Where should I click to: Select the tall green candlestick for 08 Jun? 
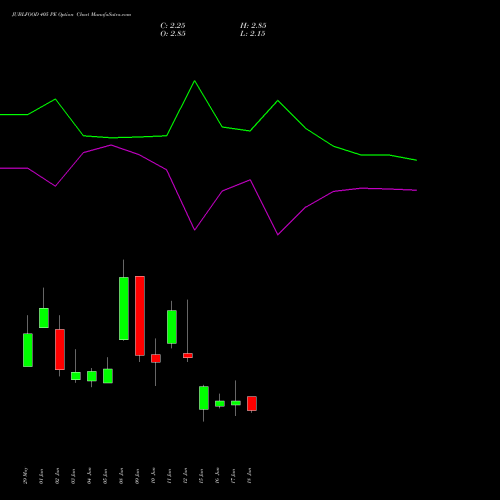coord(124,308)
